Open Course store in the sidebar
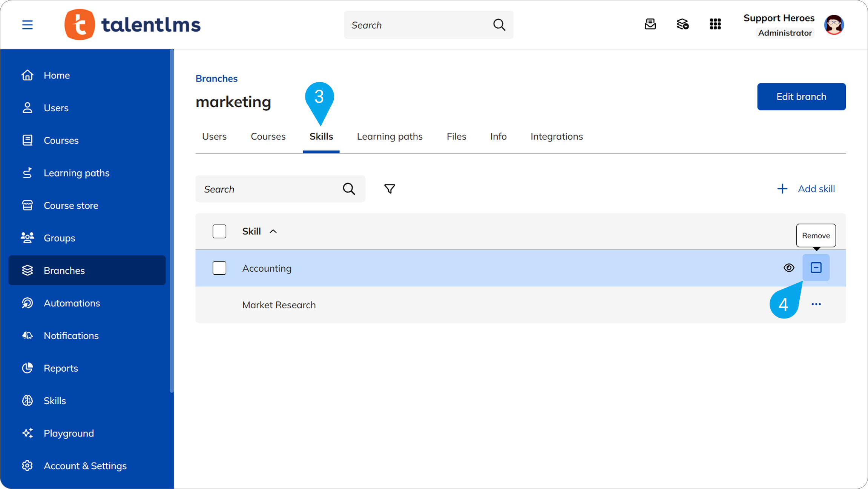 point(87,205)
